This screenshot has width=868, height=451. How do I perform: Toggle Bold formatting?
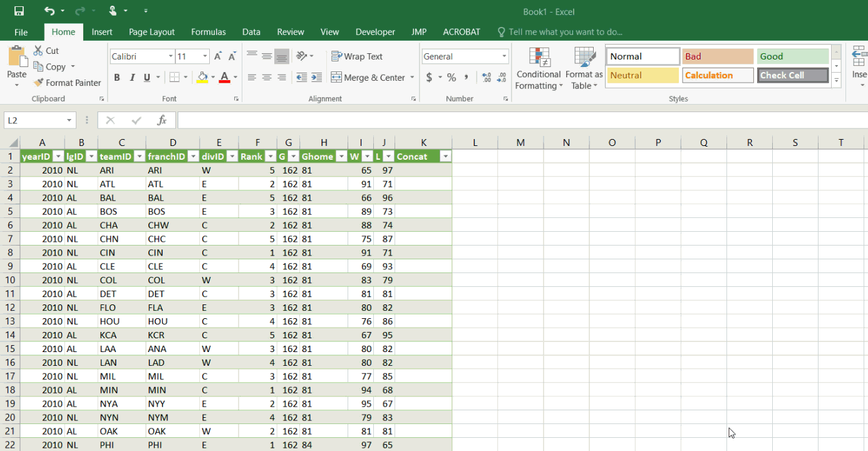point(117,78)
